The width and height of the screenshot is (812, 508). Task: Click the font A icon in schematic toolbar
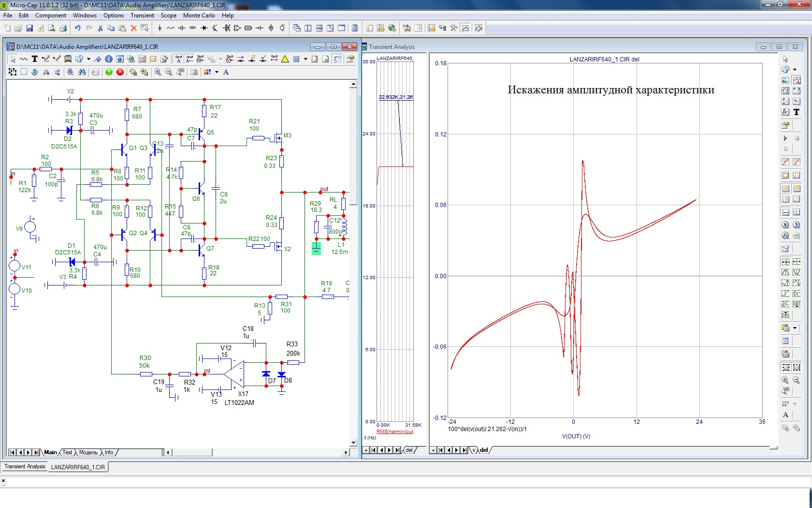[x=226, y=72]
